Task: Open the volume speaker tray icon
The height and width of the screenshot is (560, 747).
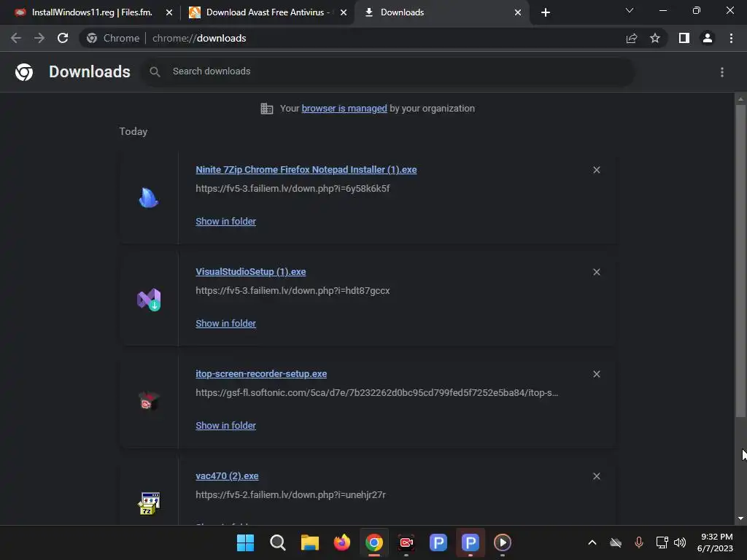Action: tap(680, 542)
